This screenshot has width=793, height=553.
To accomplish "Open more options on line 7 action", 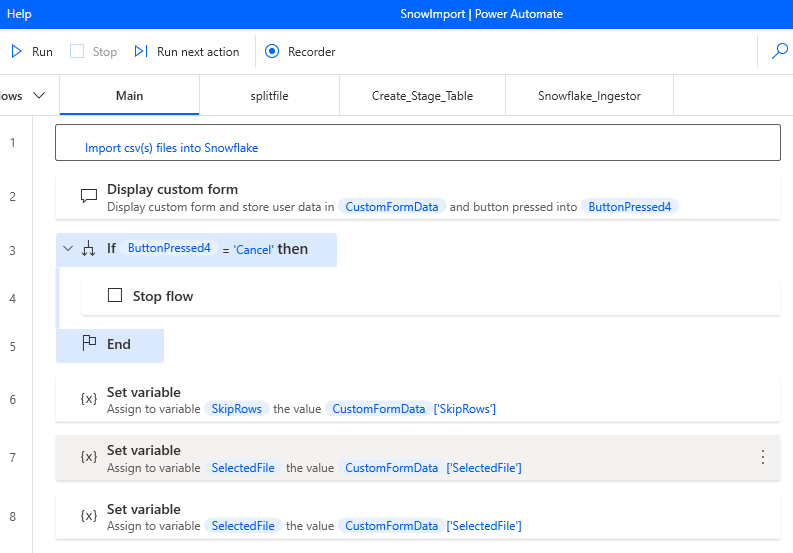I will (x=763, y=457).
